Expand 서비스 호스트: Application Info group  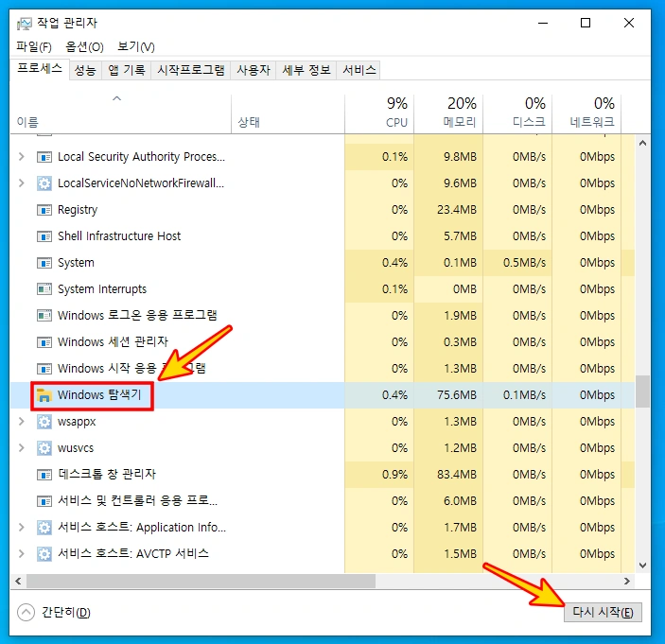21,528
